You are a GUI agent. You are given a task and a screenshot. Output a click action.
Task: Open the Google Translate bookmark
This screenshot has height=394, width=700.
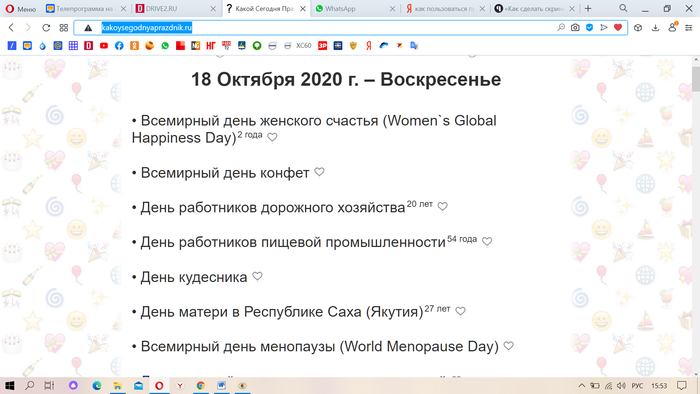click(414, 46)
